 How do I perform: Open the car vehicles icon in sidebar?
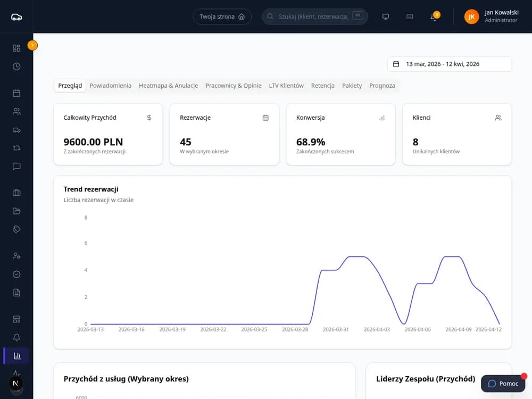click(x=16, y=130)
